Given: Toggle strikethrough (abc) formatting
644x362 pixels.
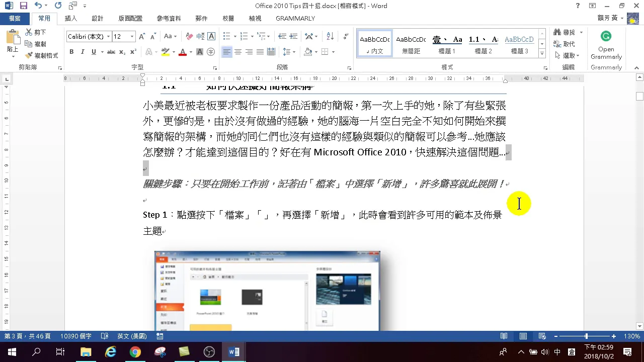Looking at the screenshot, I should 111,52.
